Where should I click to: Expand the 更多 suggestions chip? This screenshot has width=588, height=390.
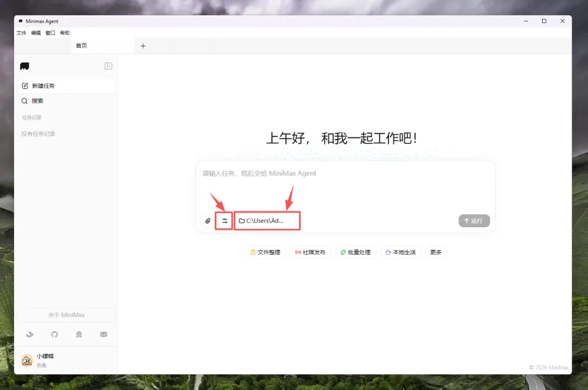coord(435,252)
